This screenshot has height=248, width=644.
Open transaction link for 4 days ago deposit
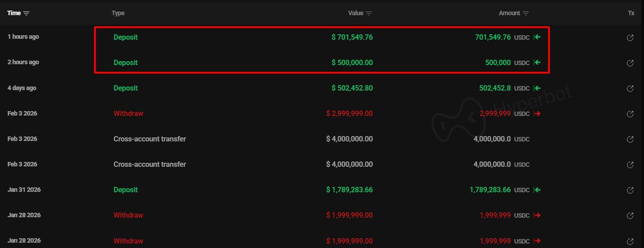(631, 88)
